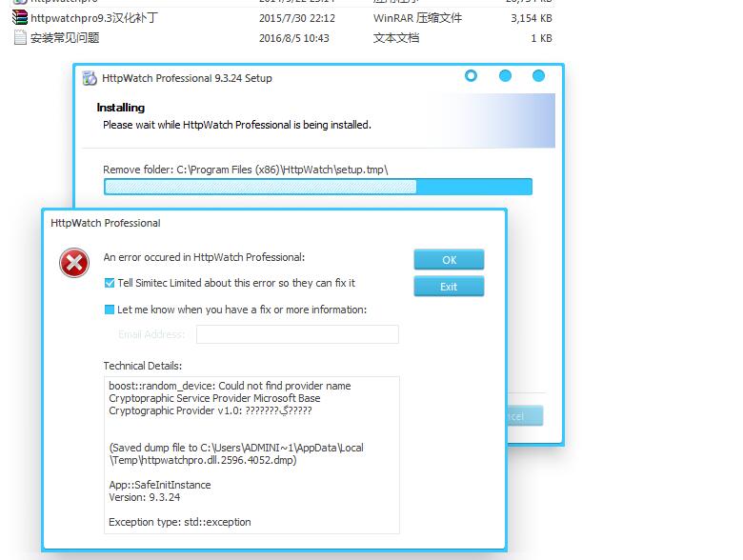Click the red error icon in the dialog

tap(74, 263)
